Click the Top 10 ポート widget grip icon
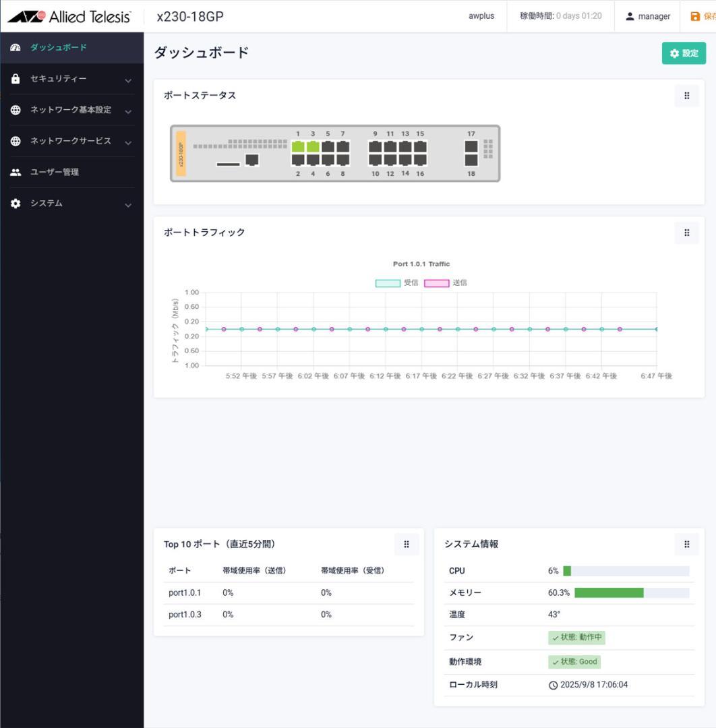Viewport: 716px width, 728px height. click(x=406, y=544)
